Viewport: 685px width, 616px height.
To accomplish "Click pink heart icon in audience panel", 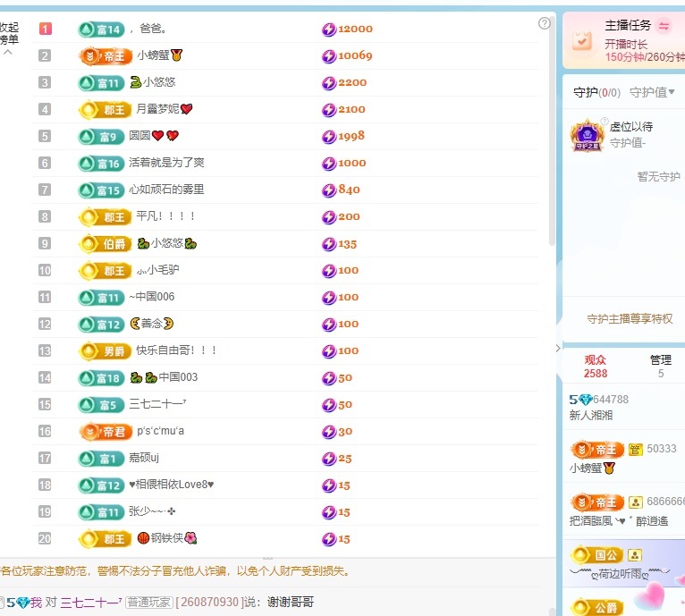I will click(x=651, y=595).
